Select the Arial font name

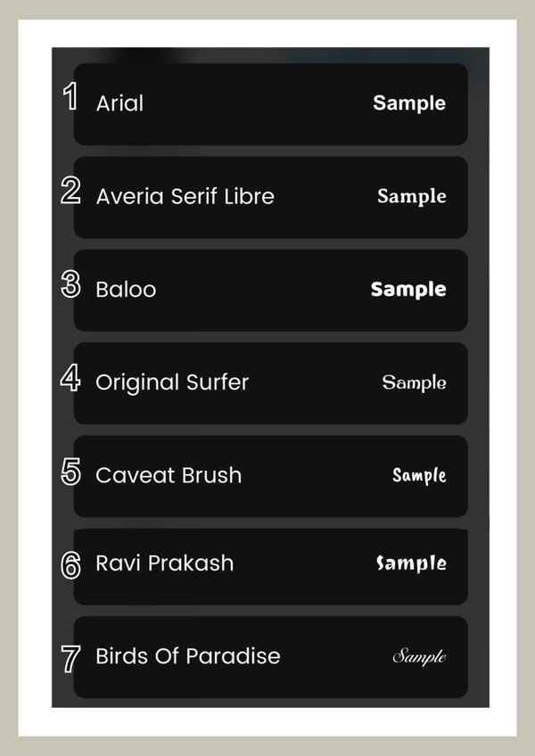click(119, 103)
